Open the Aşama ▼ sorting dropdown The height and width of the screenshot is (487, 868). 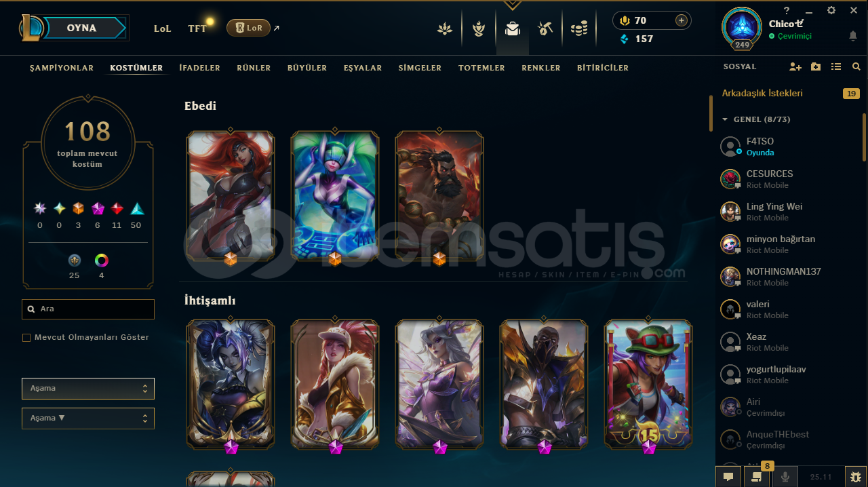88,418
